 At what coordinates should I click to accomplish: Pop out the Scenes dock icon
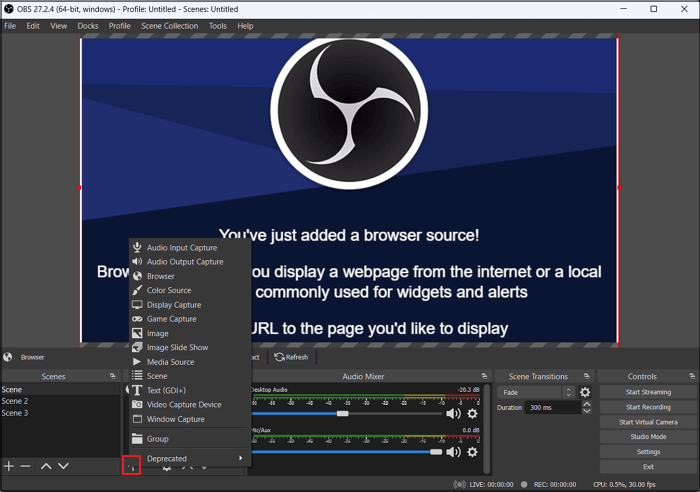(x=112, y=376)
